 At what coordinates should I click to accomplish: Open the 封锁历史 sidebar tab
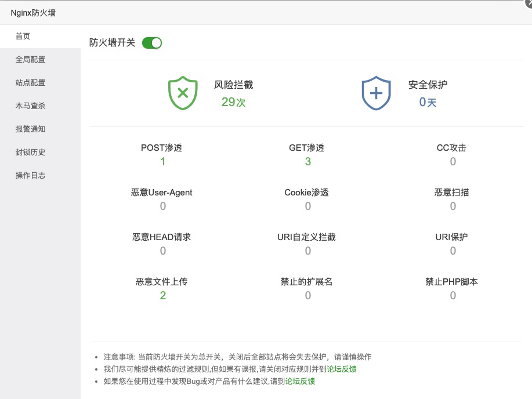tap(41, 152)
